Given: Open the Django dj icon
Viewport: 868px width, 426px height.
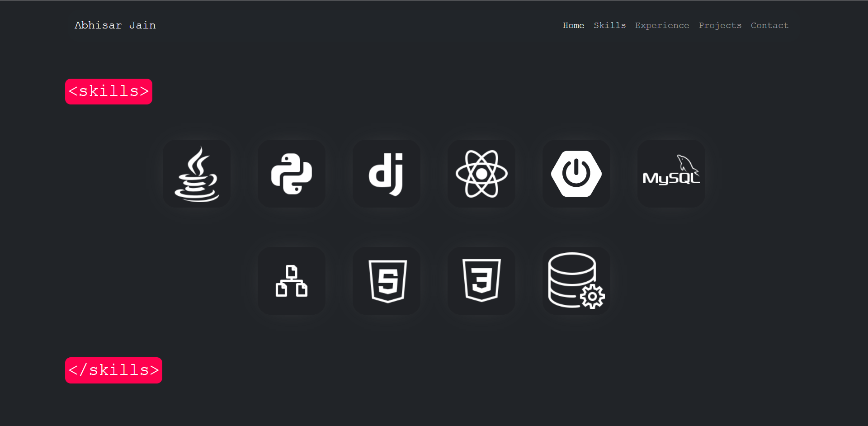Looking at the screenshot, I should pos(387,174).
